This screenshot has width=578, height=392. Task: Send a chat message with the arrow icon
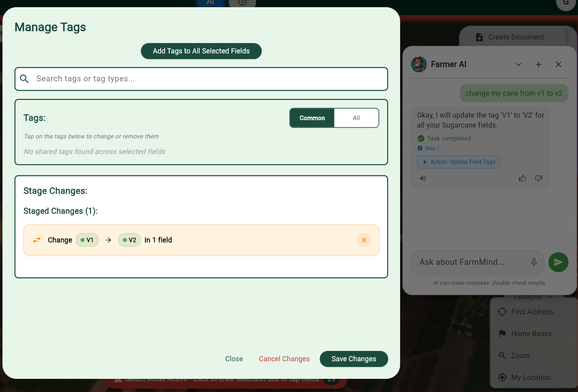pyautogui.click(x=558, y=262)
